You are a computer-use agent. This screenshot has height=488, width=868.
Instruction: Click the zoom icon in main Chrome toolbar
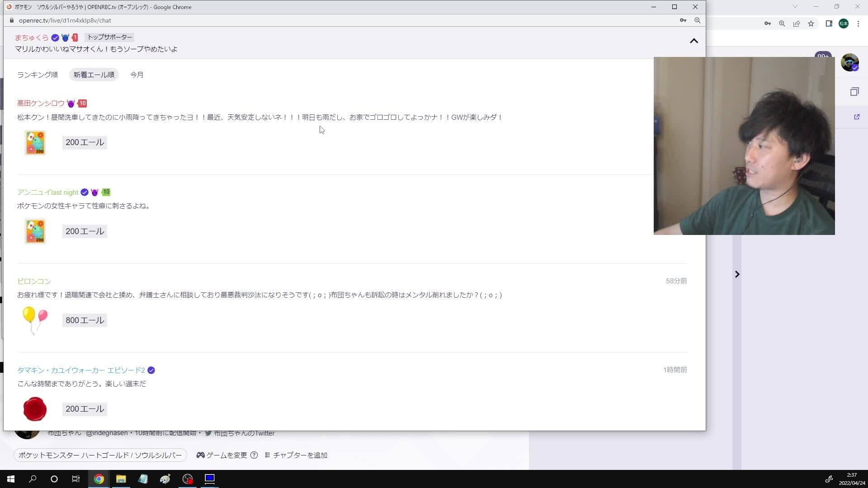782,23
